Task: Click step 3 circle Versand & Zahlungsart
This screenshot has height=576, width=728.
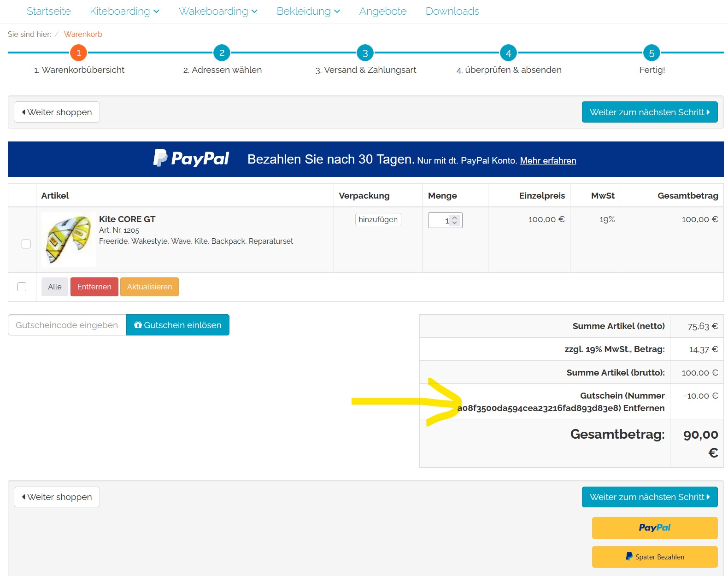Action: 365,53
